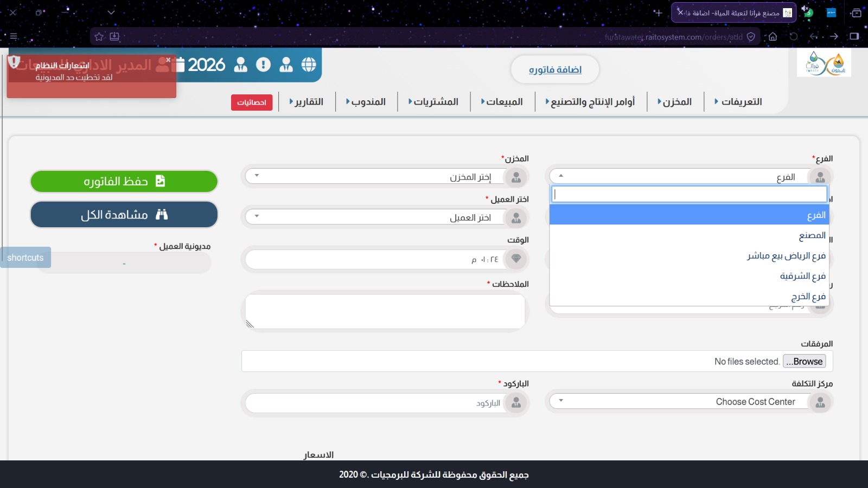
Task: Close the red system notifications popup
Action: (x=168, y=60)
